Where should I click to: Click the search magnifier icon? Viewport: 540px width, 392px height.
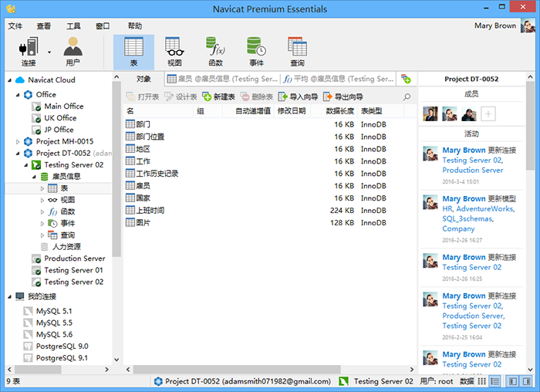[x=407, y=96]
